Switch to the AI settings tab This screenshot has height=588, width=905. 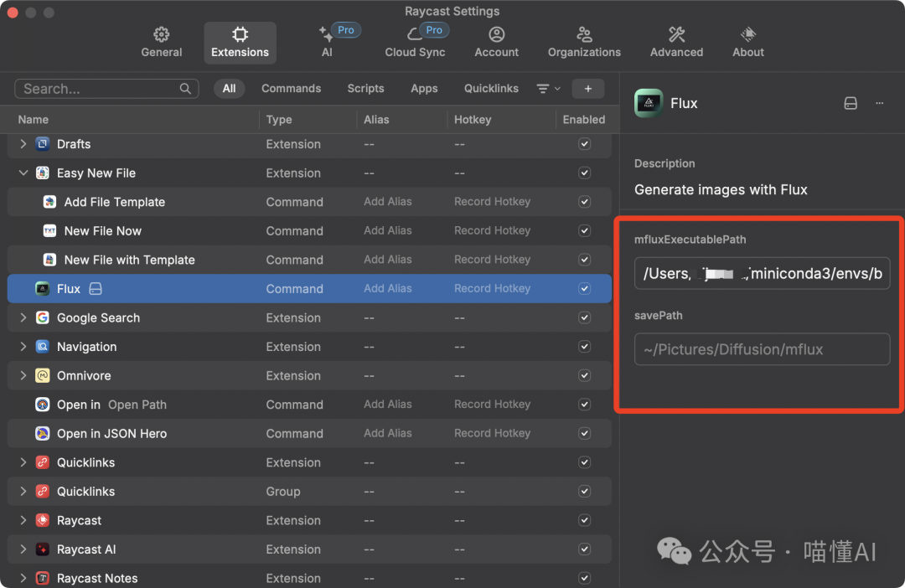pos(328,42)
